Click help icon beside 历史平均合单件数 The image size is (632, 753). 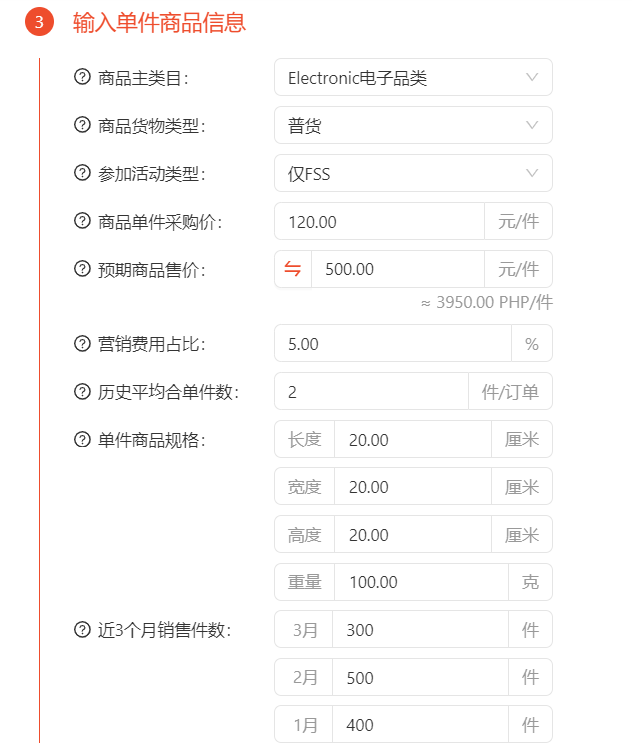point(82,392)
